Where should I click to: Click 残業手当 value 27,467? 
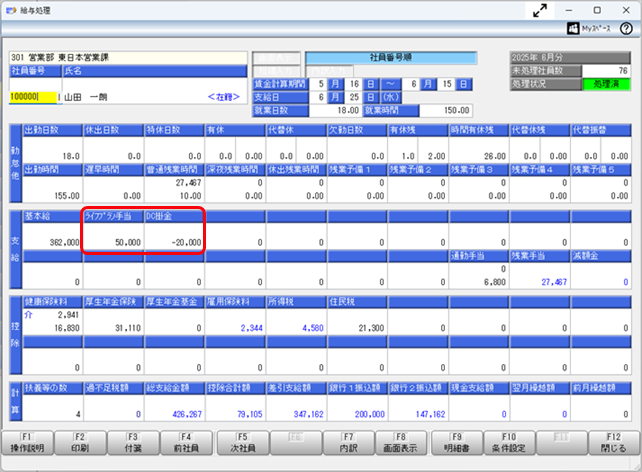[x=554, y=282]
